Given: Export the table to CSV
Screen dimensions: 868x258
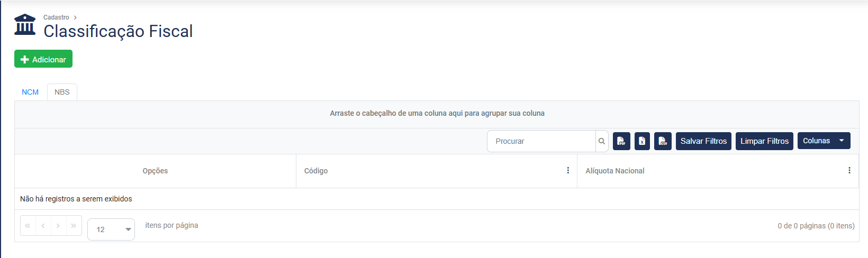Looking at the screenshot, I should [x=663, y=141].
